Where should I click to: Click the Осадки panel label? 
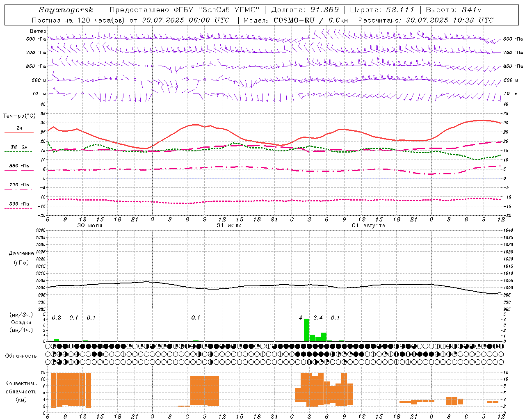[21, 322]
